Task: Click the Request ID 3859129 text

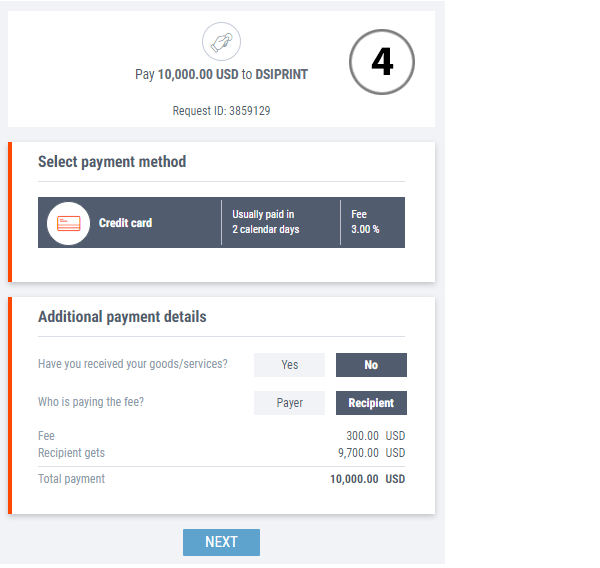Action: click(221, 111)
